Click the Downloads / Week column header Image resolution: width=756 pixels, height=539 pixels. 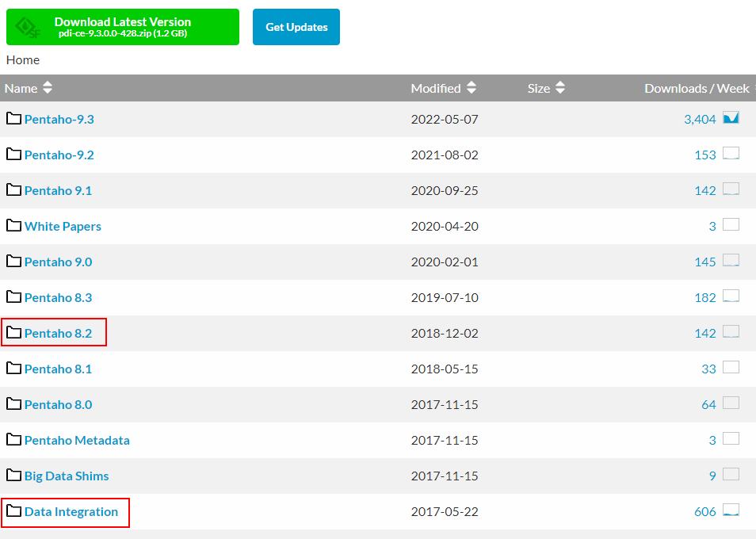697,88
